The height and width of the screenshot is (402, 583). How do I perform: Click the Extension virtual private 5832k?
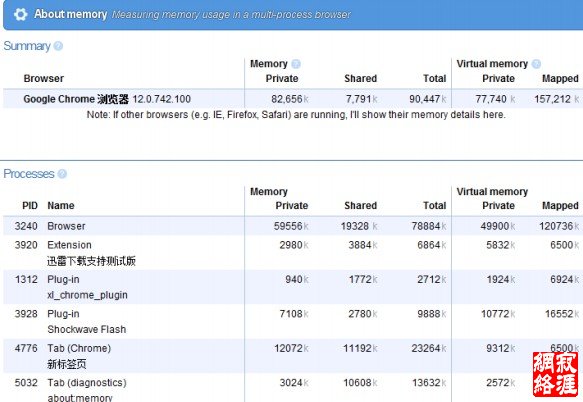pos(501,245)
